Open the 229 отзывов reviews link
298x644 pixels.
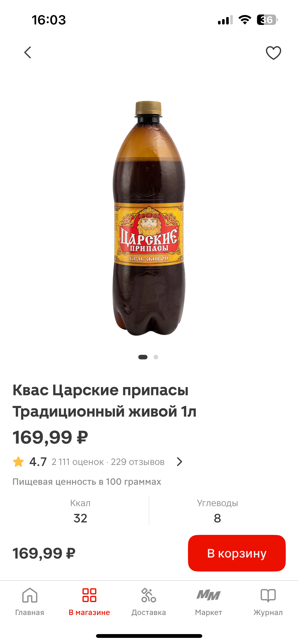coord(138,462)
